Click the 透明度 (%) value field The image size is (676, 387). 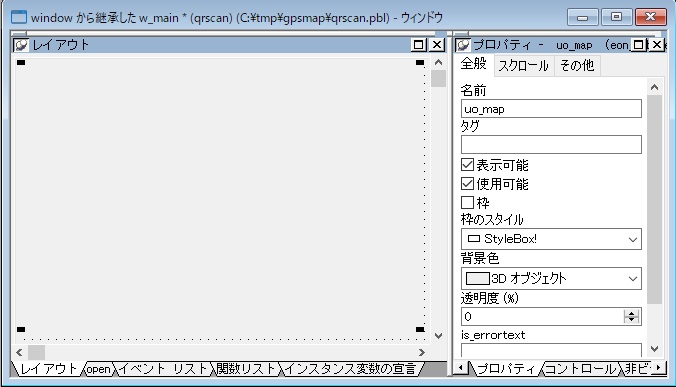[x=542, y=317]
